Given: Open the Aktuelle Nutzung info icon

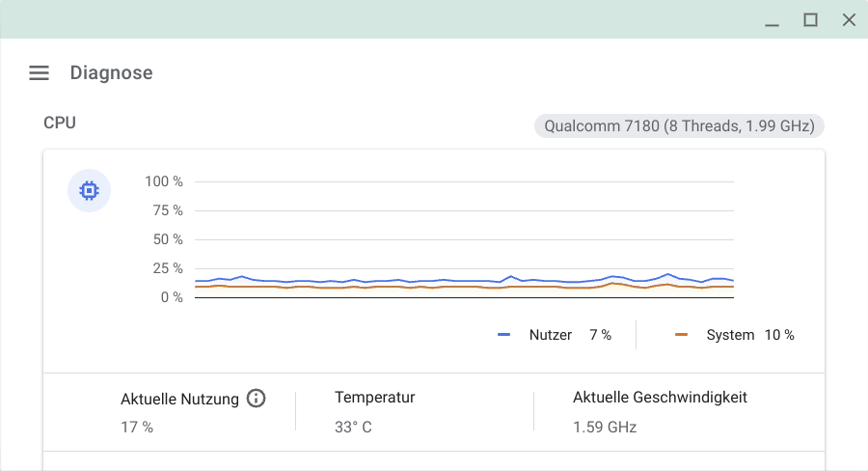Looking at the screenshot, I should 256,398.
